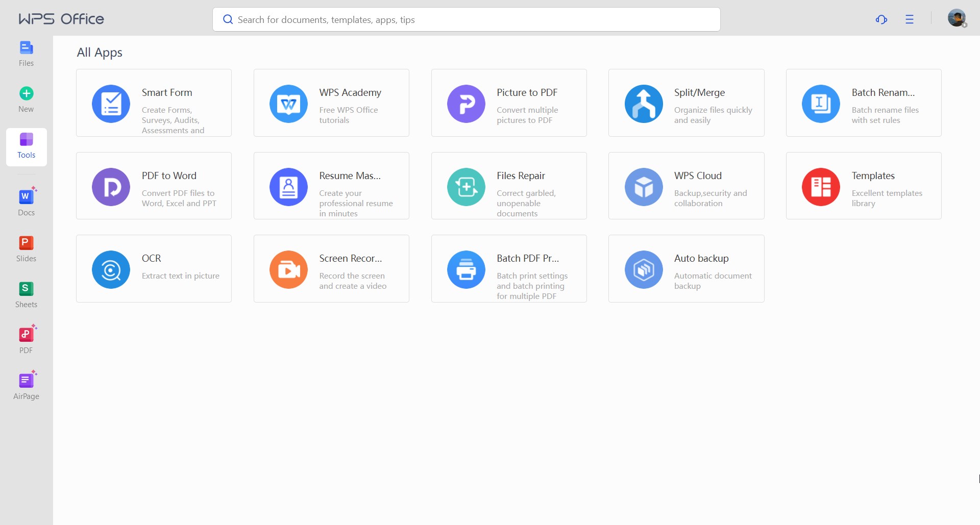This screenshot has height=525, width=980.
Task: Click the red Templates app icon
Action: (x=821, y=187)
